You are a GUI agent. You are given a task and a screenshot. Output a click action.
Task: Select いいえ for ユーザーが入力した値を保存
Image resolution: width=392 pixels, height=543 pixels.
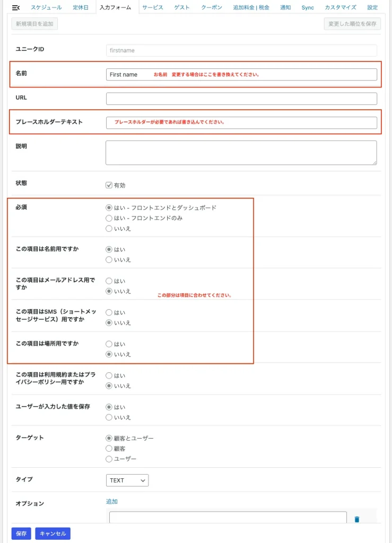(109, 417)
